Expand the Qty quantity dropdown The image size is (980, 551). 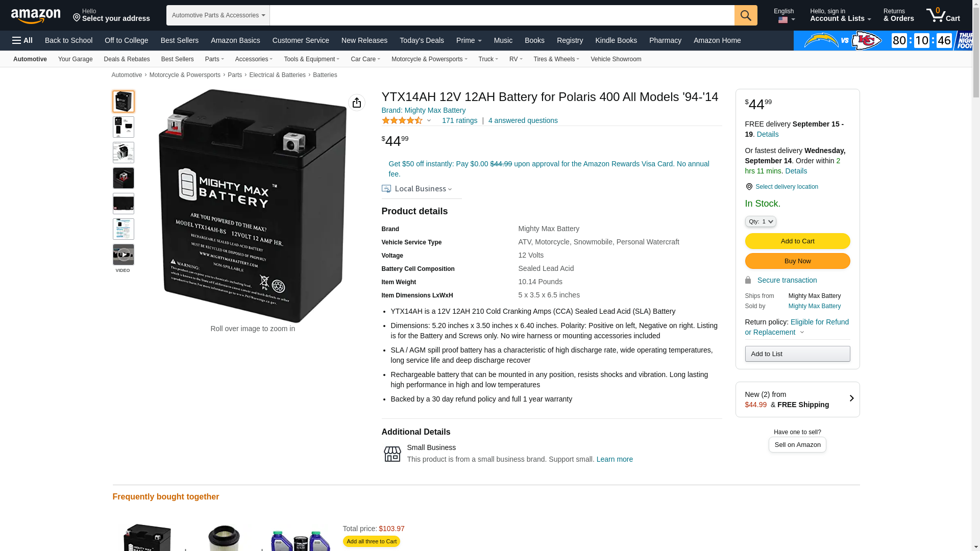coord(761,221)
